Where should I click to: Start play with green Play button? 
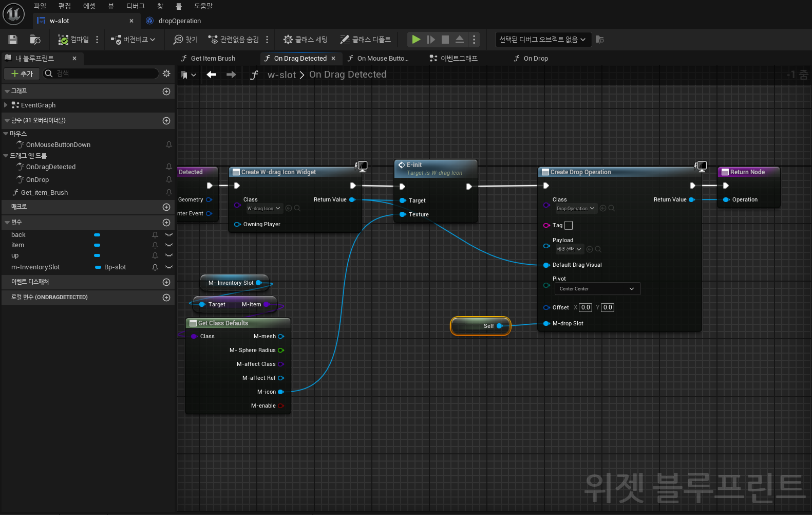click(x=416, y=40)
